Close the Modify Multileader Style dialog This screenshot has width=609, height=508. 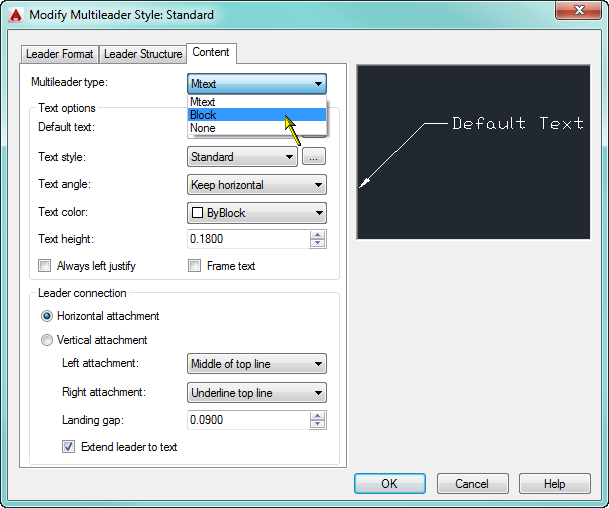click(x=579, y=10)
